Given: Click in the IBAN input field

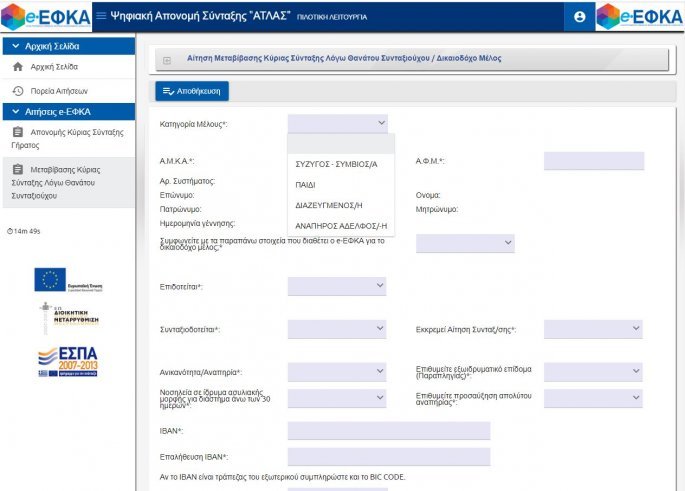Looking at the screenshot, I should pos(389,430).
